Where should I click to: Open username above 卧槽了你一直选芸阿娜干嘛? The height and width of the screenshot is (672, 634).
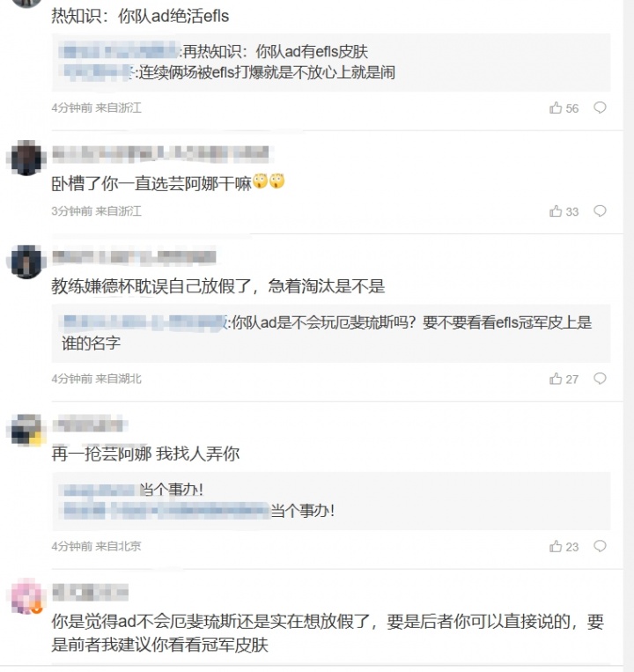(x=160, y=153)
